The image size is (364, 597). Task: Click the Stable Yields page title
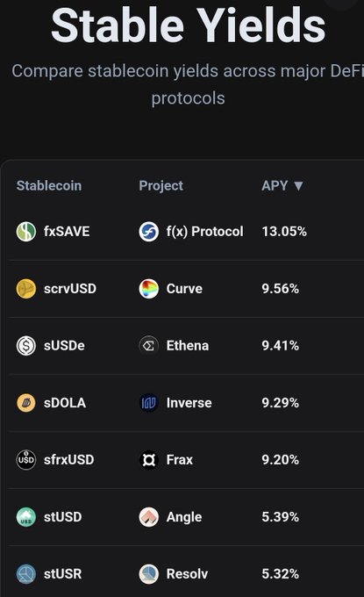click(189, 25)
